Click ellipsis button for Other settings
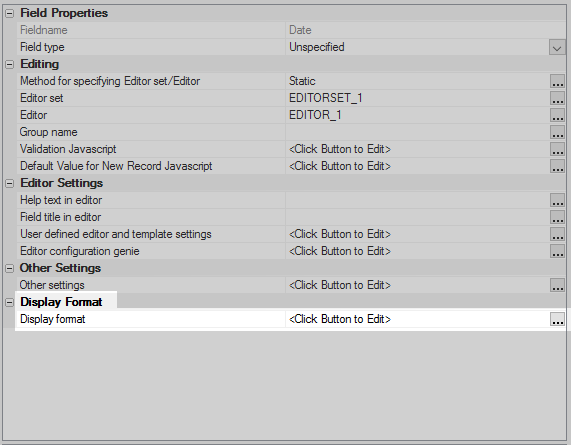 [557, 285]
